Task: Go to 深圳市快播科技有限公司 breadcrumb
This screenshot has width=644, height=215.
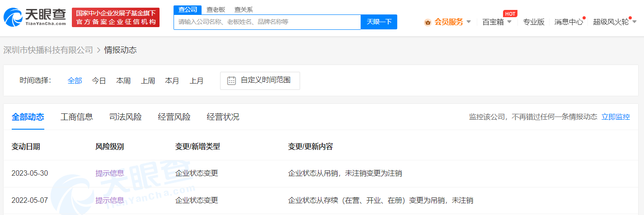Action: tap(48, 50)
